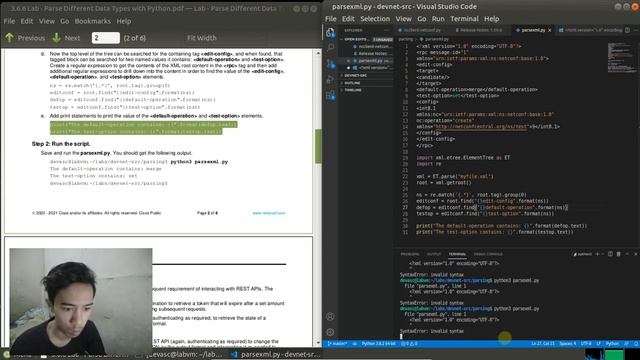Image resolution: width=640 pixels, height=360 pixels.
Task: Switch to the Problems panel tab
Action: click(410, 254)
